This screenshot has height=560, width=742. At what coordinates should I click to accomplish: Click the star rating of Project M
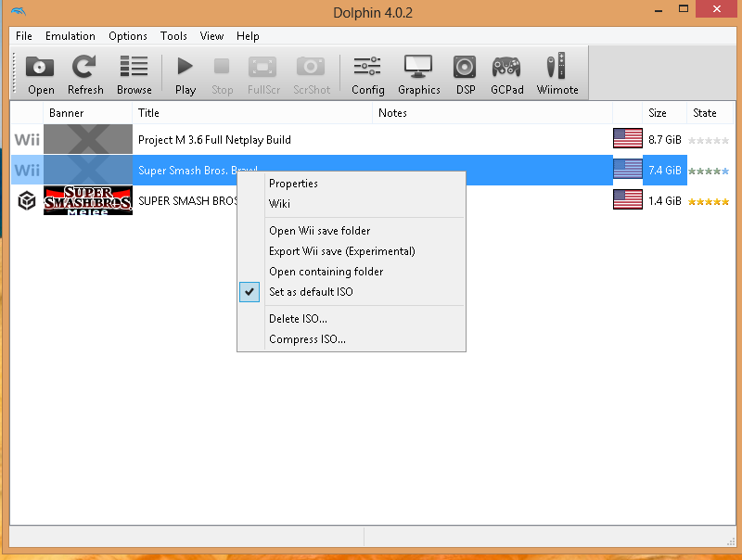(709, 141)
